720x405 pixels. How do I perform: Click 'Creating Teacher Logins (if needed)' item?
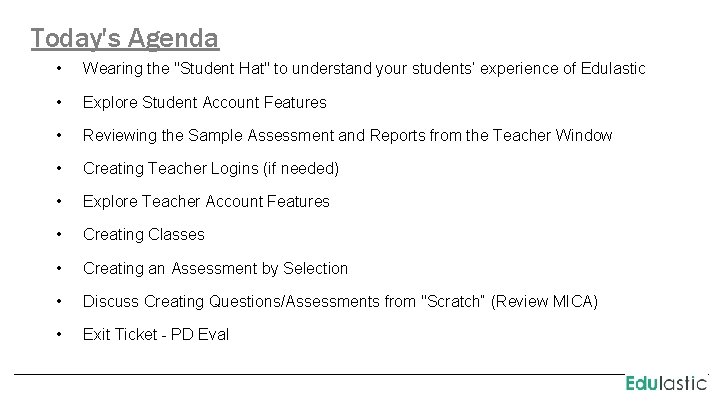point(210,168)
